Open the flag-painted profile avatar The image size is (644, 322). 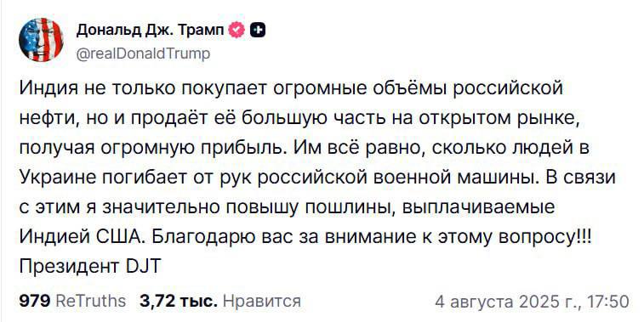point(41,40)
